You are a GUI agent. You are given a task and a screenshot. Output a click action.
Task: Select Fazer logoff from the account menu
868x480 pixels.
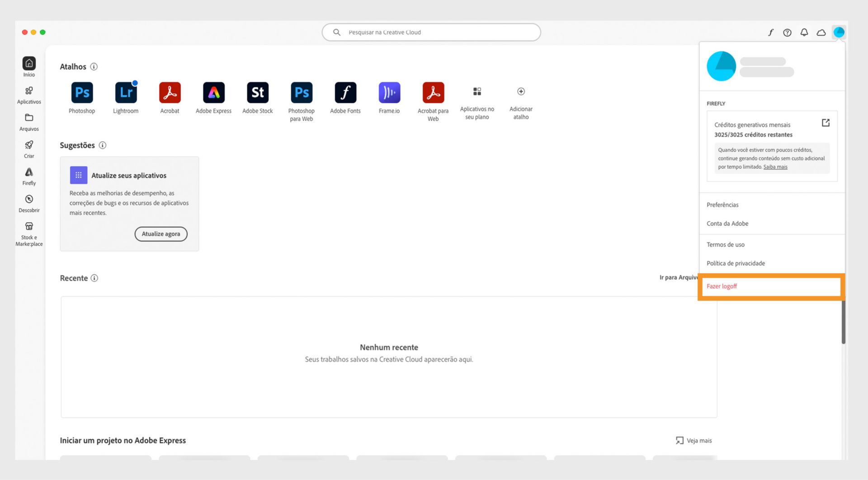tap(722, 286)
